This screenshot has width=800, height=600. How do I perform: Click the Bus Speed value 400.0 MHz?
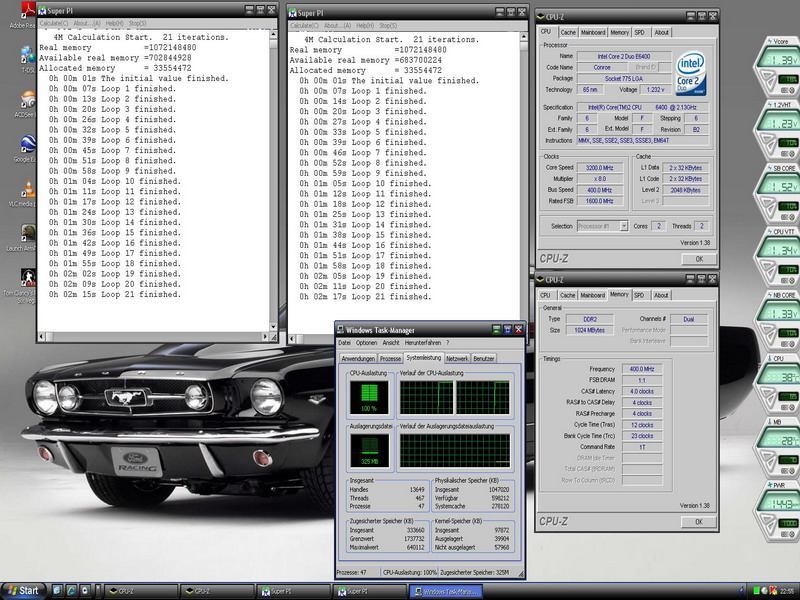pyautogui.click(x=599, y=190)
